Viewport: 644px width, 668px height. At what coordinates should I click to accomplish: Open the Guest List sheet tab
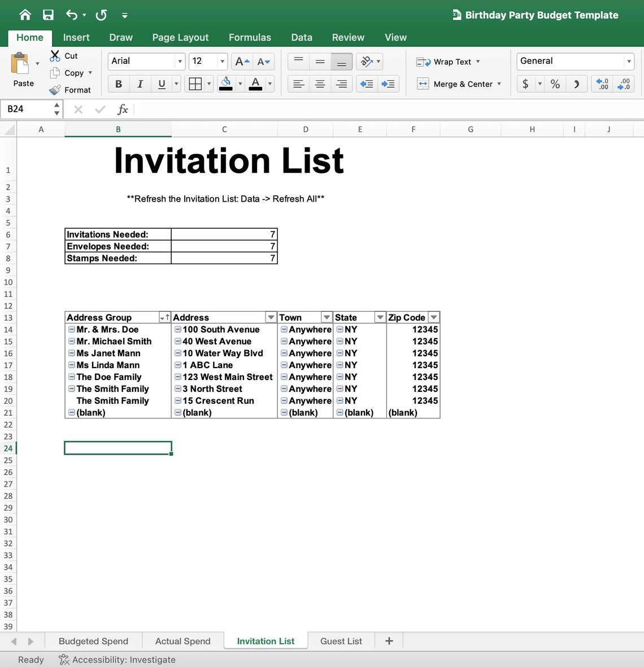tap(341, 641)
